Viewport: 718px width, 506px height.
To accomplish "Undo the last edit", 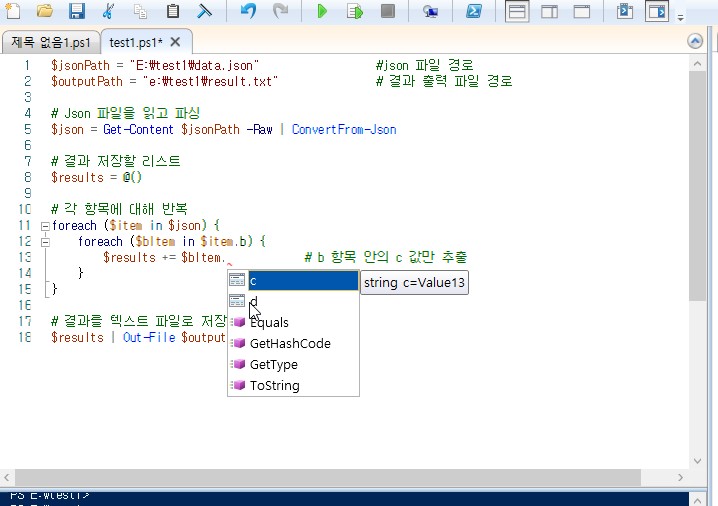I will tap(248, 10).
